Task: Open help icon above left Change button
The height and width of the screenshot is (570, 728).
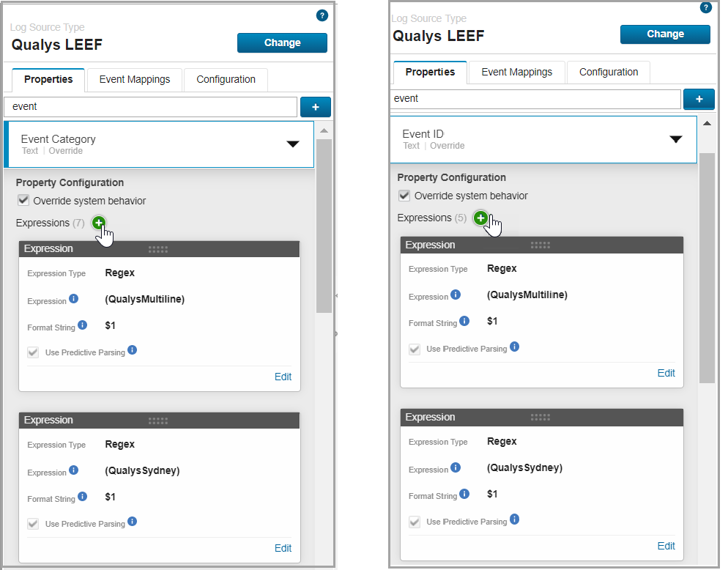Action: [322, 15]
